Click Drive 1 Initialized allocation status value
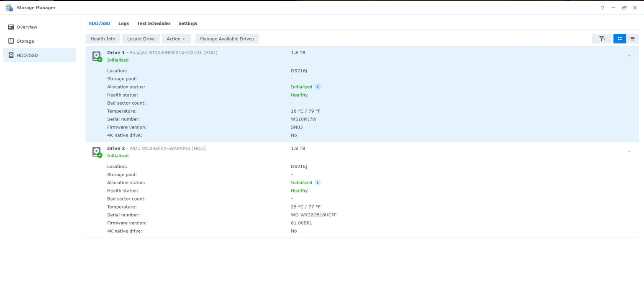 pos(302,87)
